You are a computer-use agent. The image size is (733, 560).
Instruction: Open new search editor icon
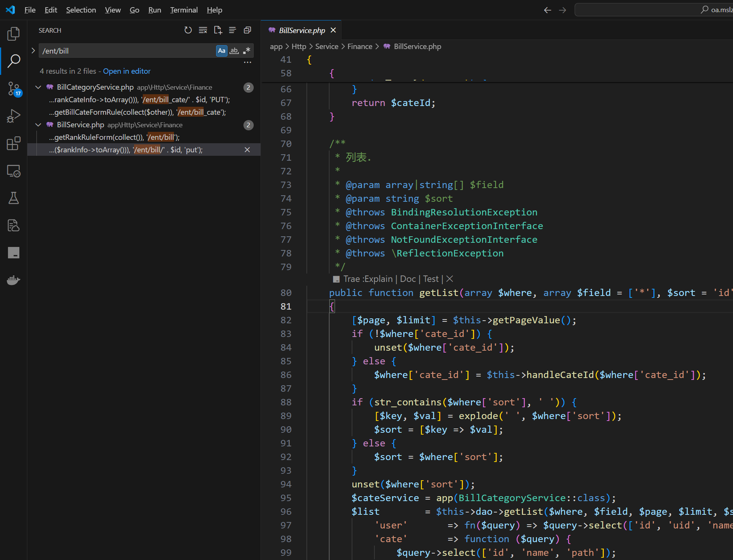(x=218, y=30)
